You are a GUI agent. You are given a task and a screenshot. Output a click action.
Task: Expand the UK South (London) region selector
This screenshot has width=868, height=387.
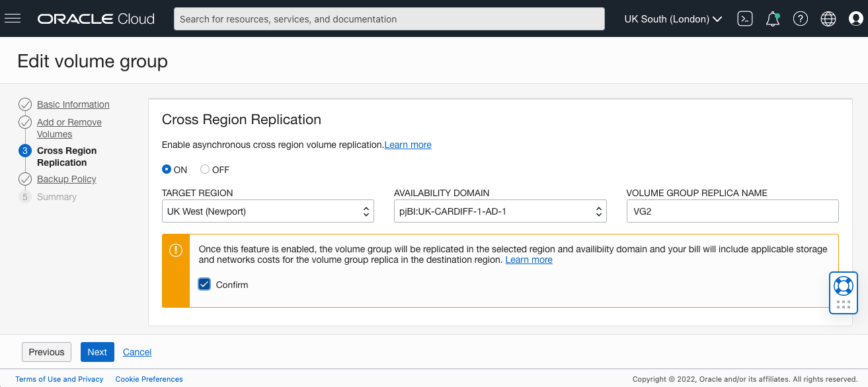672,18
